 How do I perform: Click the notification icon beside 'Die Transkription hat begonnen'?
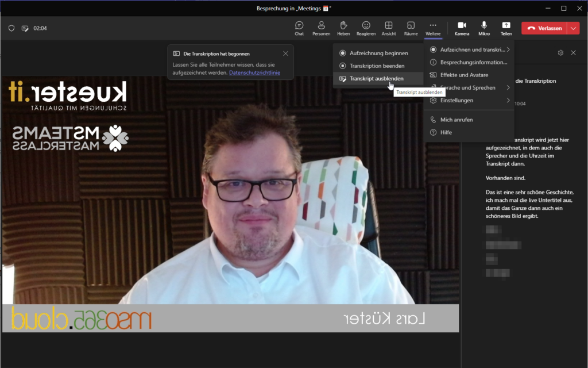(x=176, y=53)
